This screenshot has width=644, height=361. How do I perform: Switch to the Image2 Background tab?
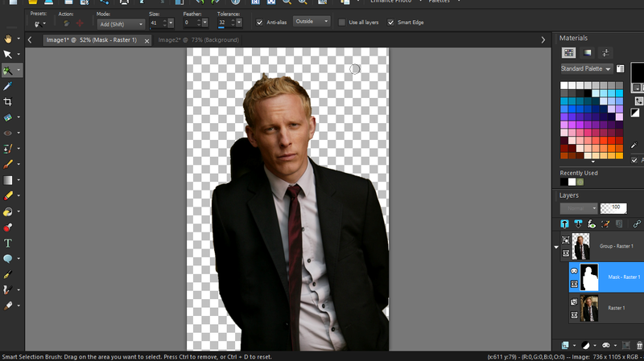tap(198, 39)
